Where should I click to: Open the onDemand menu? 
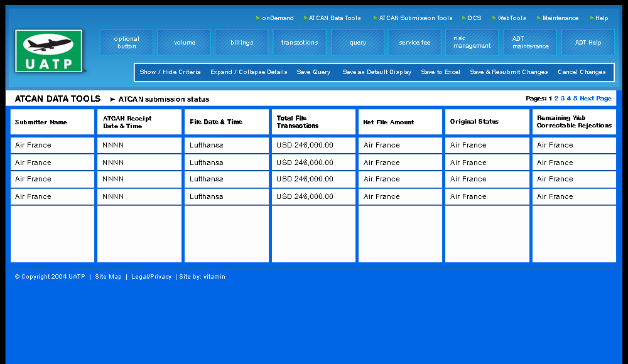coord(278,18)
